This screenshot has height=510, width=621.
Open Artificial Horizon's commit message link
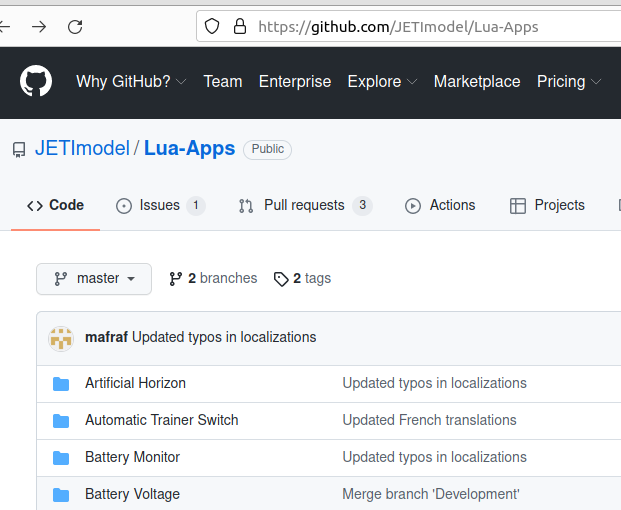click(434, 383)
